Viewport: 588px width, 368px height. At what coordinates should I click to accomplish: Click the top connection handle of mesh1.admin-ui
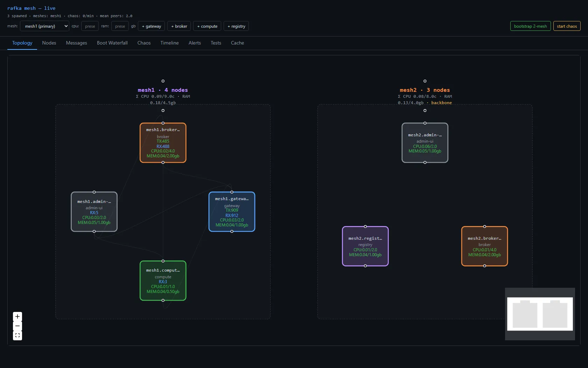pos(94,192)
